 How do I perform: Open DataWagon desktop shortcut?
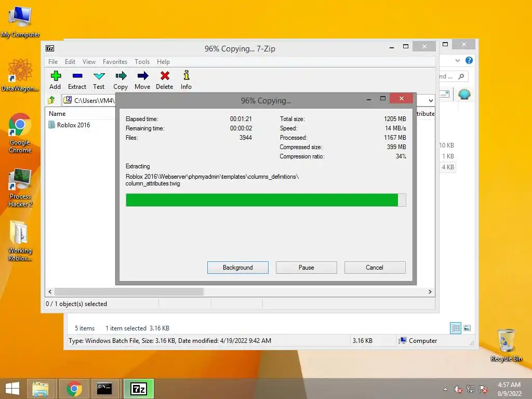coord(20,75)
